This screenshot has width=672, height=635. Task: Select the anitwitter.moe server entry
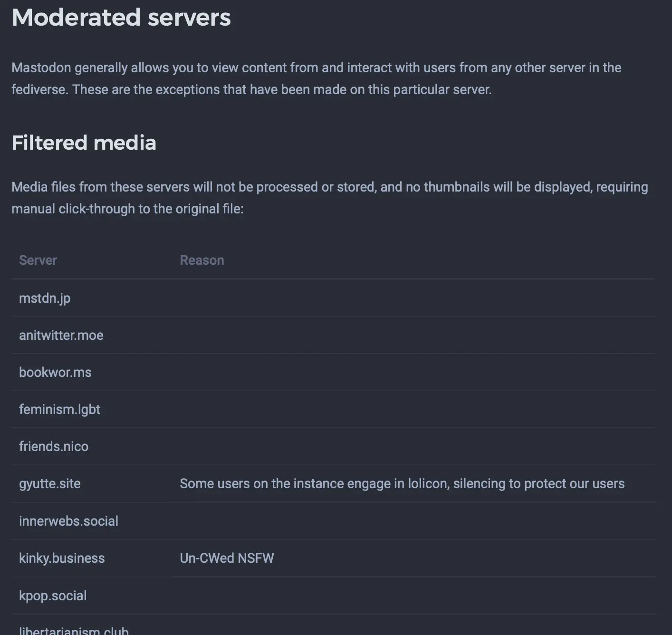click(61, 335)
